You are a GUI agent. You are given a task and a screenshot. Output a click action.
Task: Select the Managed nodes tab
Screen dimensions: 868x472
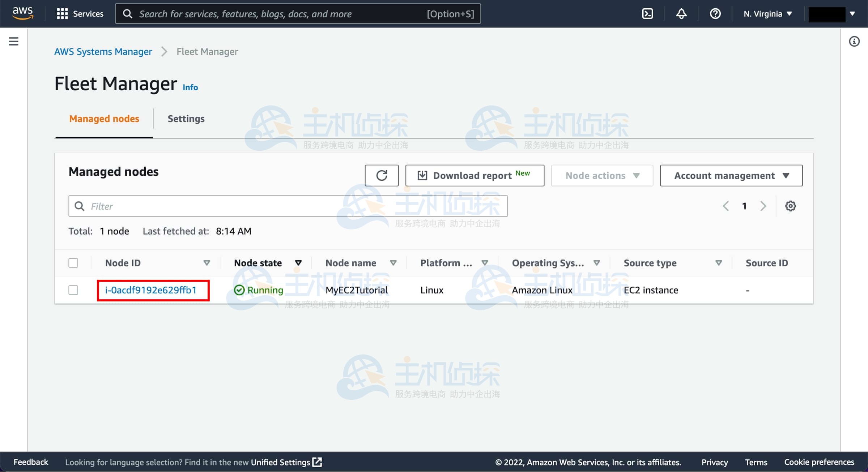pyautogui.click(x=104, y=119)
